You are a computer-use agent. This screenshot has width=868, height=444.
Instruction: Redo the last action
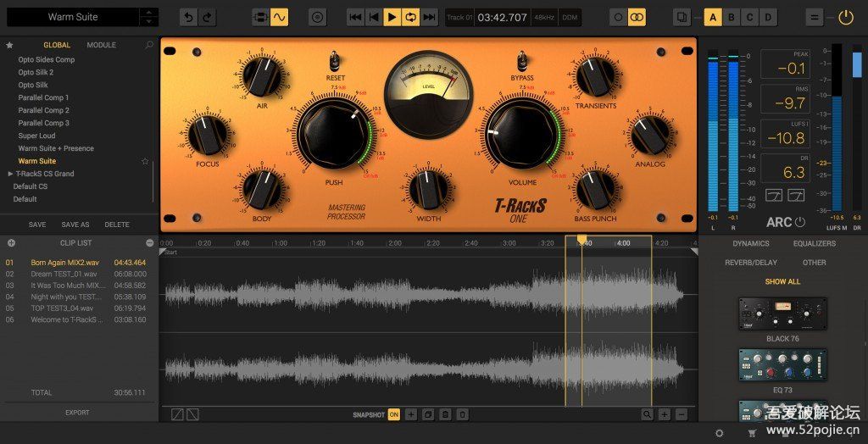(207, 18)
